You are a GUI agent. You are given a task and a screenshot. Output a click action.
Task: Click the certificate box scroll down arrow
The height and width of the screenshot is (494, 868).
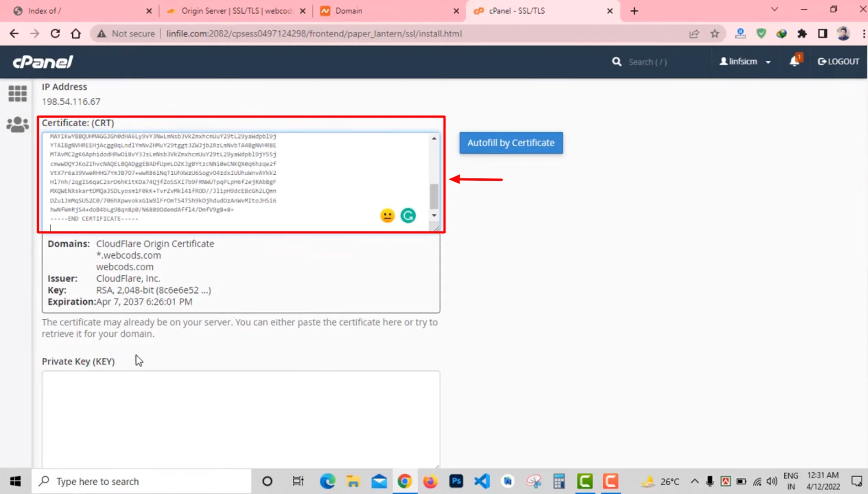(x=434, y=215)
